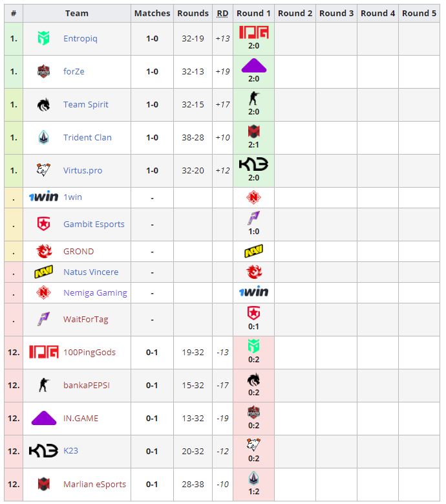This screenshot has width=446, height=504.
Task: Click the Natus Vincere yellow logo
Action: (x=43, y=272)
